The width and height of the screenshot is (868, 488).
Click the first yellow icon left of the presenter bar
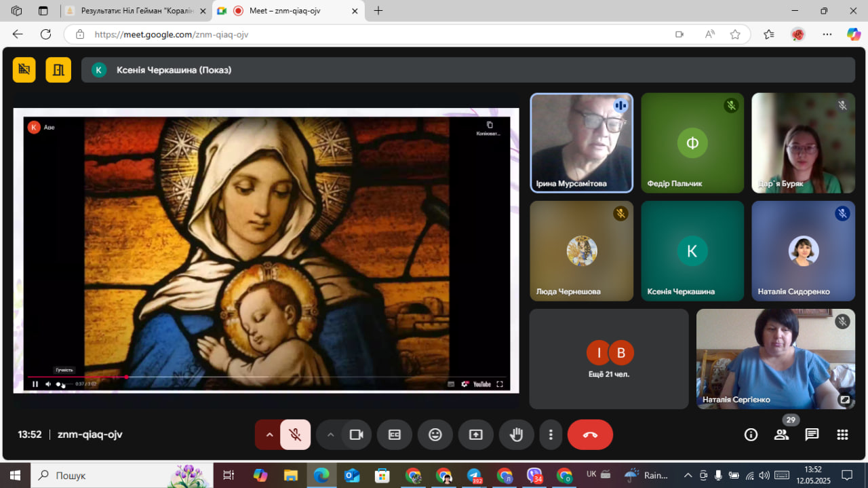coord(24,70)
